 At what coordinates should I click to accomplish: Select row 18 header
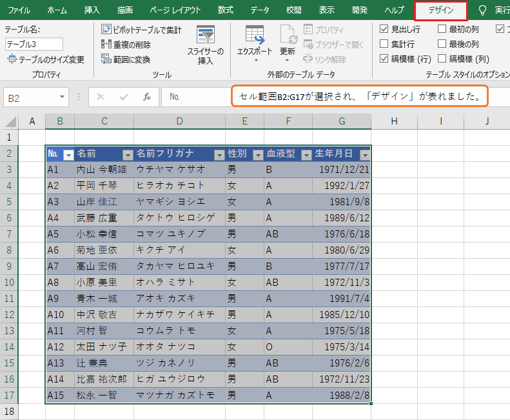pyautogui.click(x=9, y=412)
